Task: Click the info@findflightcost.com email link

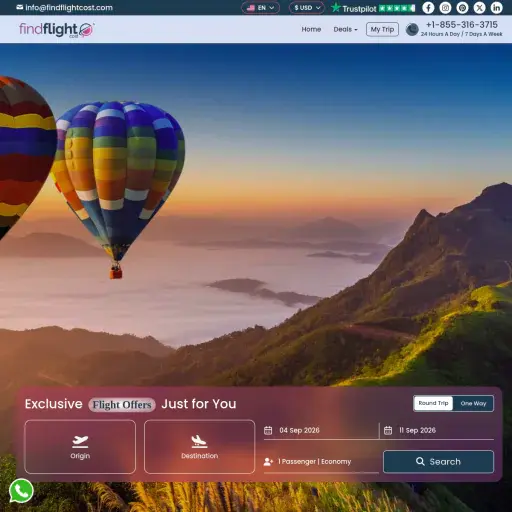Action: 69,8
